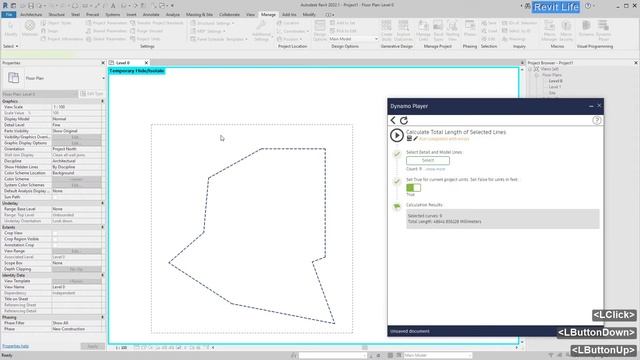Click the Select button in Dynamo Player
Screen dimensions: 640x360
click(x=428, y=160)
